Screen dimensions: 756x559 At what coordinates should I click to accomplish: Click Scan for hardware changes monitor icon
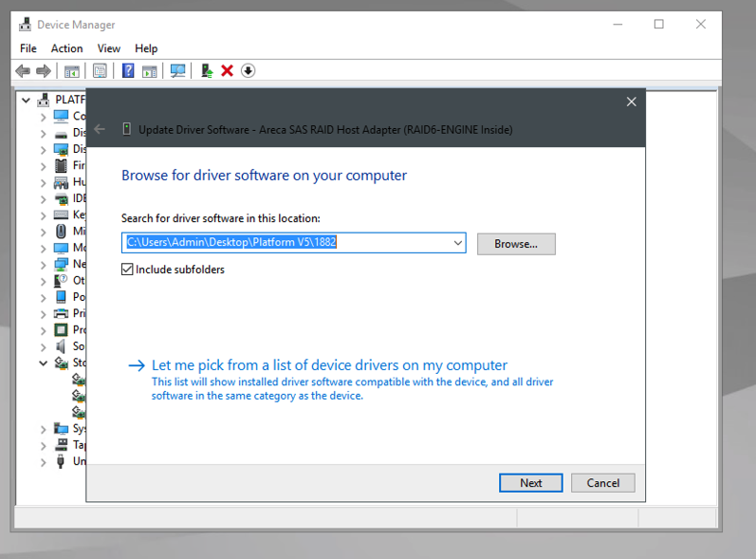177,71
